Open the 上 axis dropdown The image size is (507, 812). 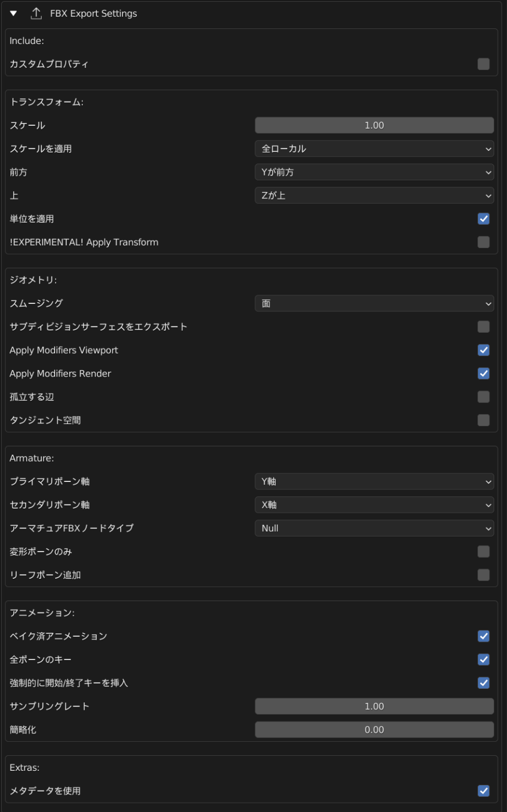(x=374, y=195)
